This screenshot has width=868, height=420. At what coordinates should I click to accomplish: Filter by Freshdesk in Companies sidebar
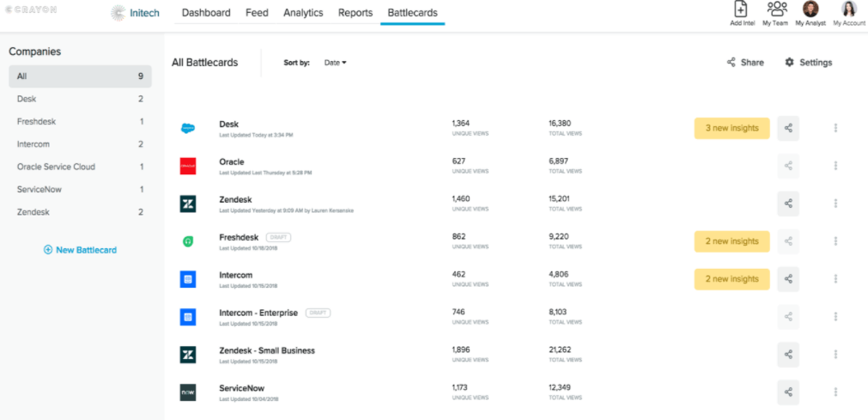[x=80, y=121]
